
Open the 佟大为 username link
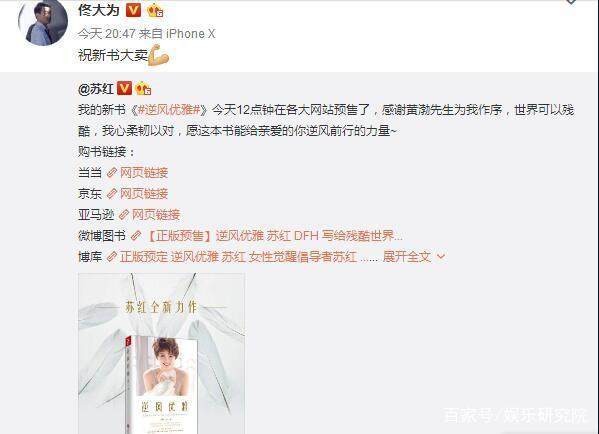point(99,10)
